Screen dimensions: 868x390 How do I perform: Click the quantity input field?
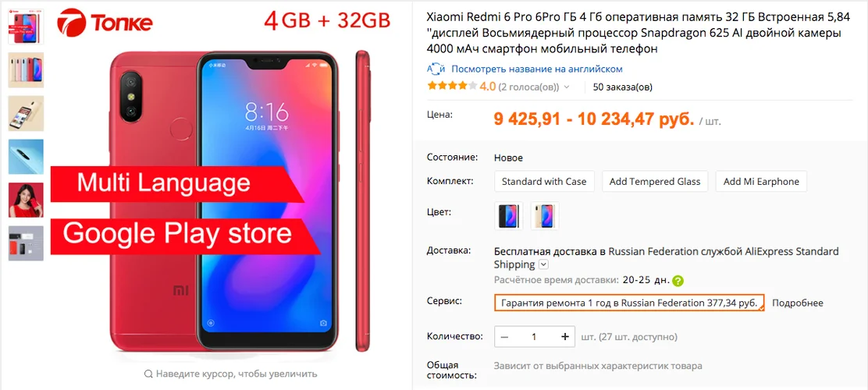534,336
